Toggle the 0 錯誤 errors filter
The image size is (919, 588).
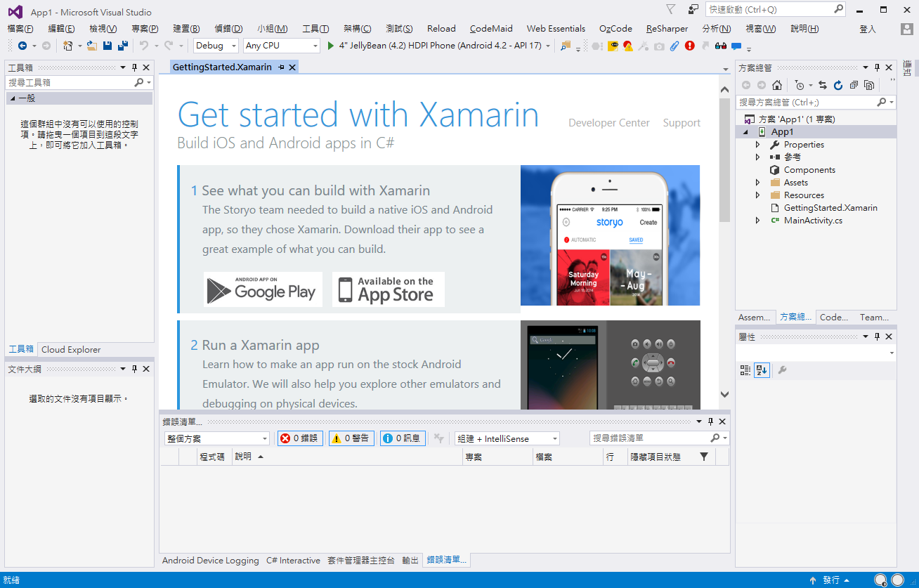pos(299,438)
